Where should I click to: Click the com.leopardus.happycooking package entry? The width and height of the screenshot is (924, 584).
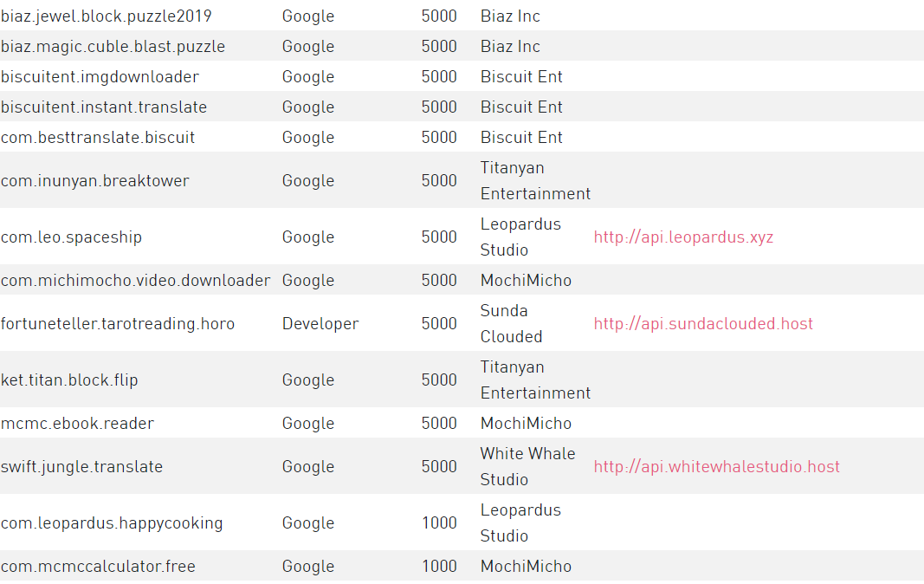(112, 523)
